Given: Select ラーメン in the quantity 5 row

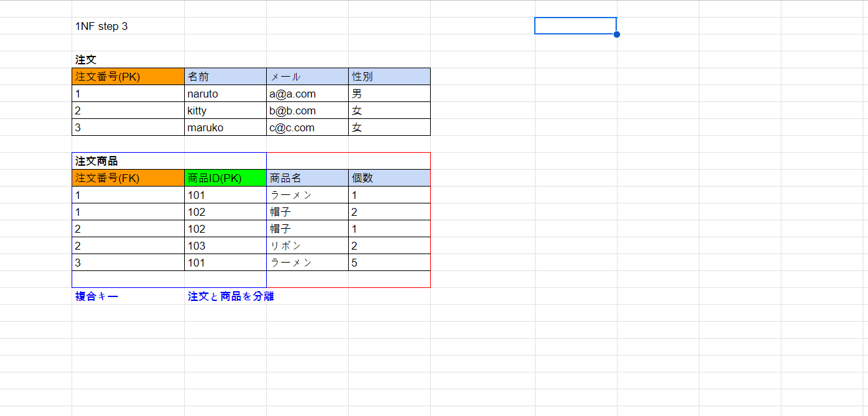Looking at the screenshot, I should pyautogui.click(x=307, y=263).
